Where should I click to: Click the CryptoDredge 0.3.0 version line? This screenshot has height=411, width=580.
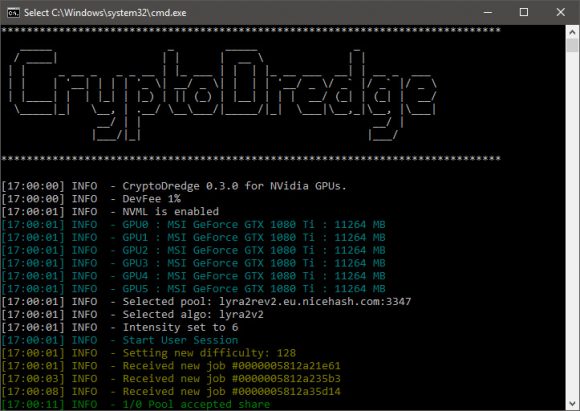(174, 186)
